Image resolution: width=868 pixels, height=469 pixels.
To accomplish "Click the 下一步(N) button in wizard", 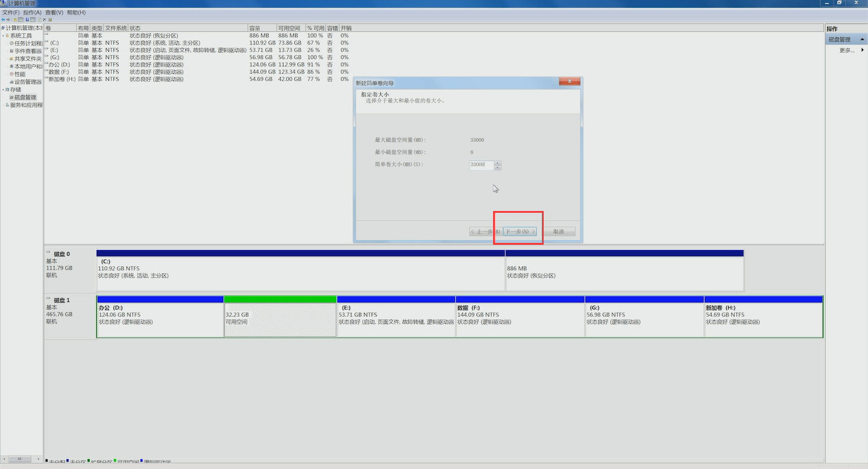I will 520,231.
